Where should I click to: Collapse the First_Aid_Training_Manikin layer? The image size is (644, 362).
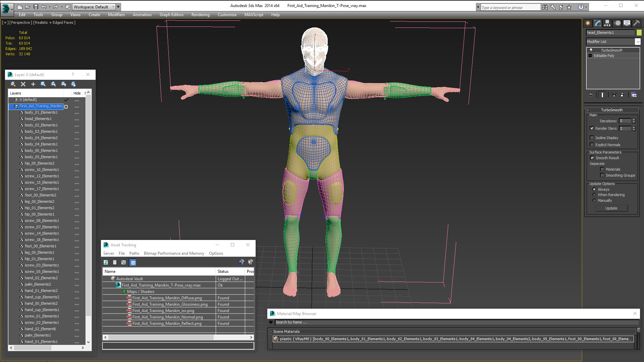click(x=11, y=106)
